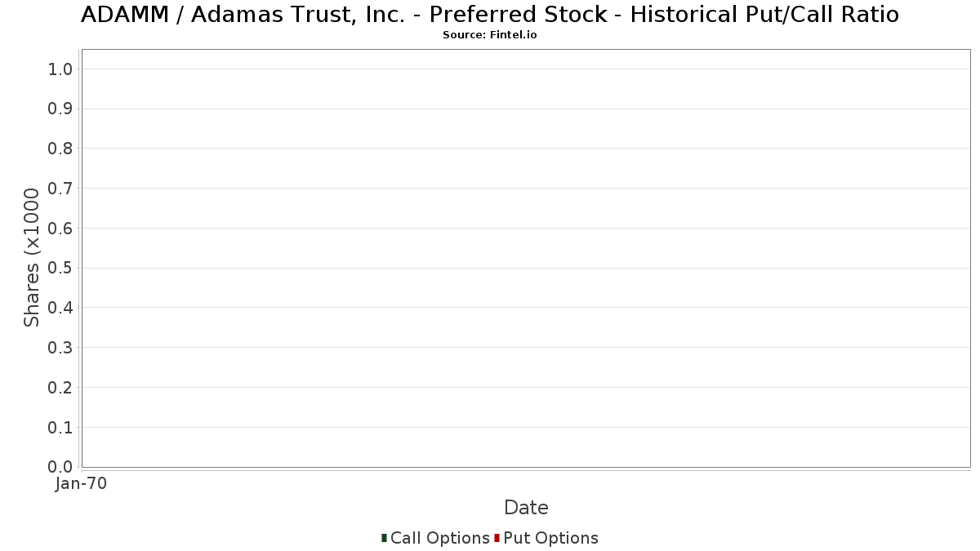This screenshot has height=551, width=980.
Task: Click the Source: Fintel.io subtitle
Action: [x=490, y=35]
